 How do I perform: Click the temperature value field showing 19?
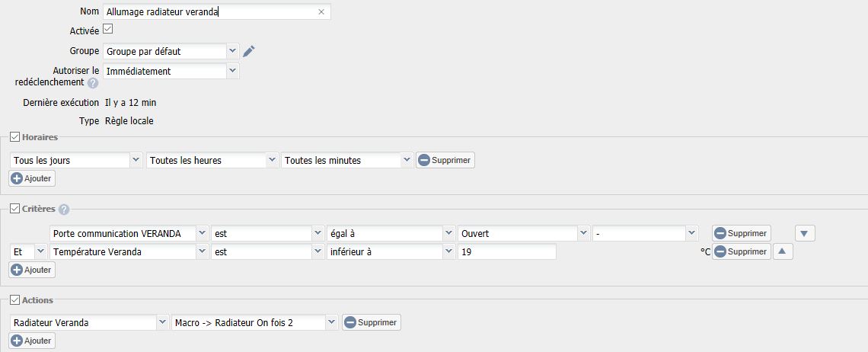click(x=506, y=251)
